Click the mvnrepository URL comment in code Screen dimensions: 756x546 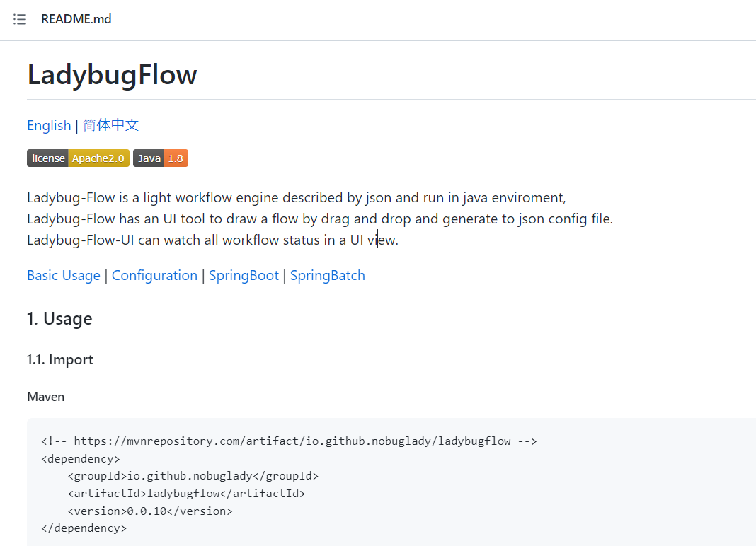[x=289, y=441]
